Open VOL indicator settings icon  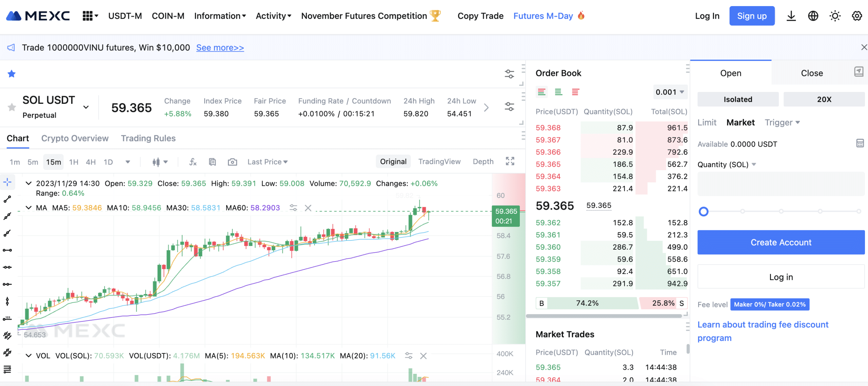pyautogui.click(x=409, y=356)
